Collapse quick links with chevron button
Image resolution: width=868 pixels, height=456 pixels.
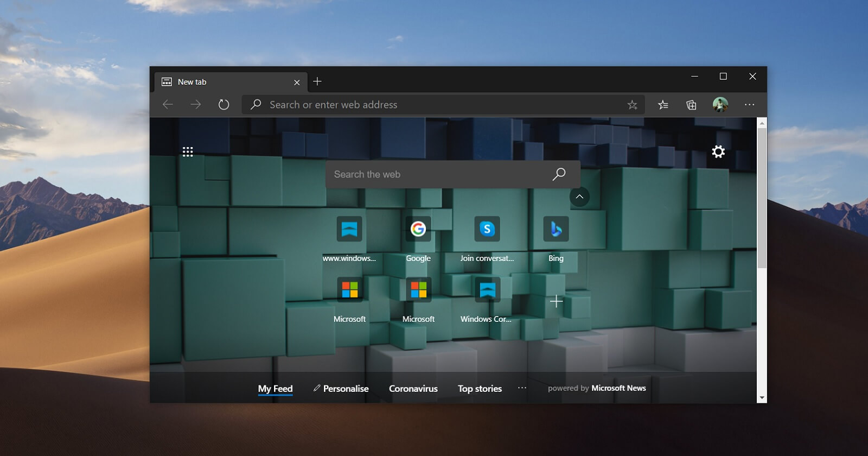pyautogui.click(x=579, y=197)
